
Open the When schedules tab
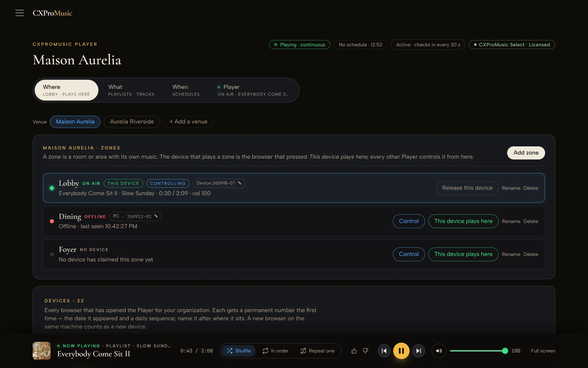pos(186,90)
